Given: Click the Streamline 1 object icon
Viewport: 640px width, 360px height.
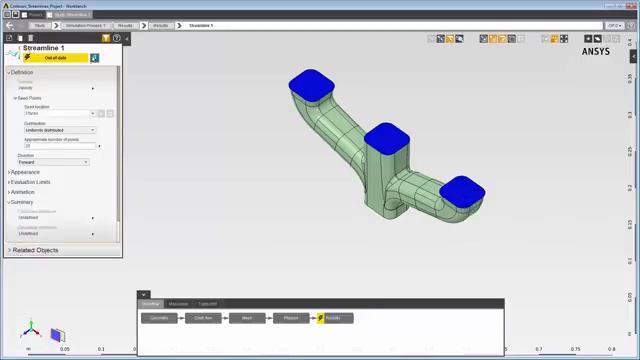Looking at the screenshot, I should 12,53.
